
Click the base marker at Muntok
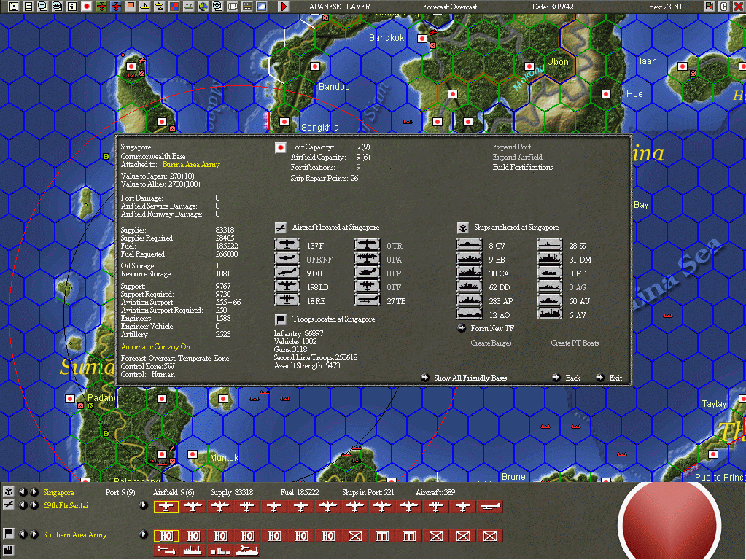(193, 454)
